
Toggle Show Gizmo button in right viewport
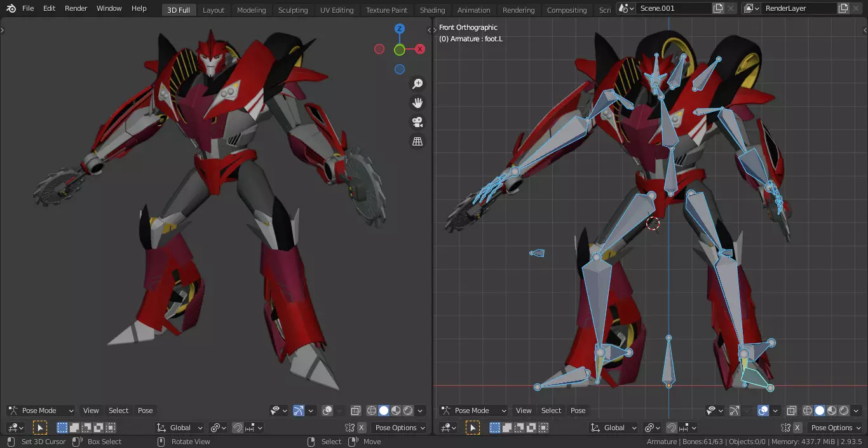pos(735,411)
